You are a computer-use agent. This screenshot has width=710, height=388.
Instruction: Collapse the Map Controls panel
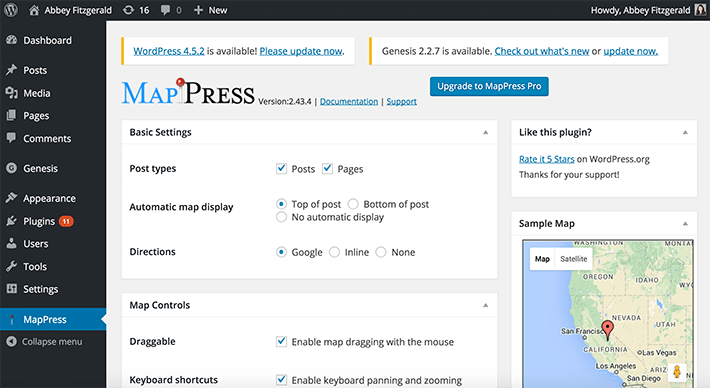(485, 305)
